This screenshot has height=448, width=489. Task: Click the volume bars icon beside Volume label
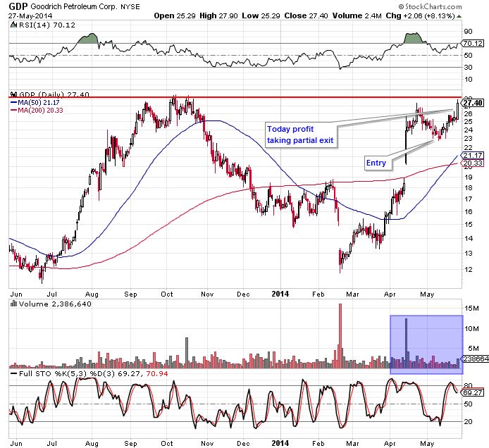(x=13, y=304)
